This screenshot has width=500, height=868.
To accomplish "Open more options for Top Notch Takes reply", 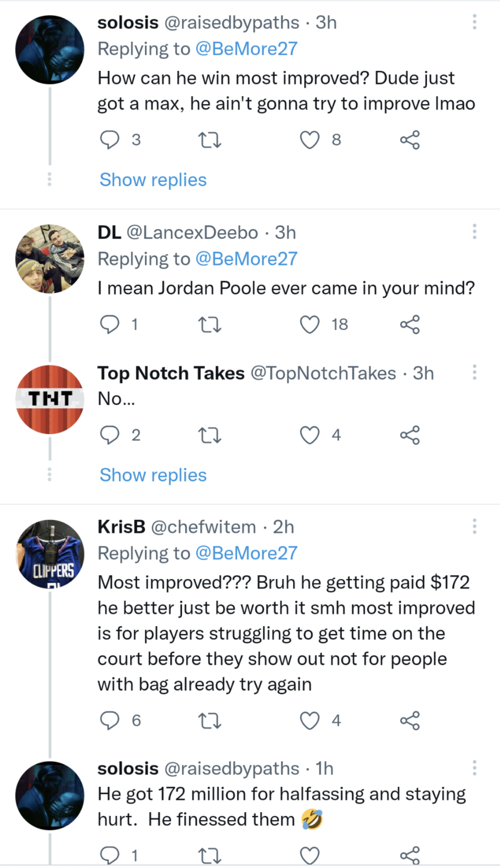I will coord(474,373).
